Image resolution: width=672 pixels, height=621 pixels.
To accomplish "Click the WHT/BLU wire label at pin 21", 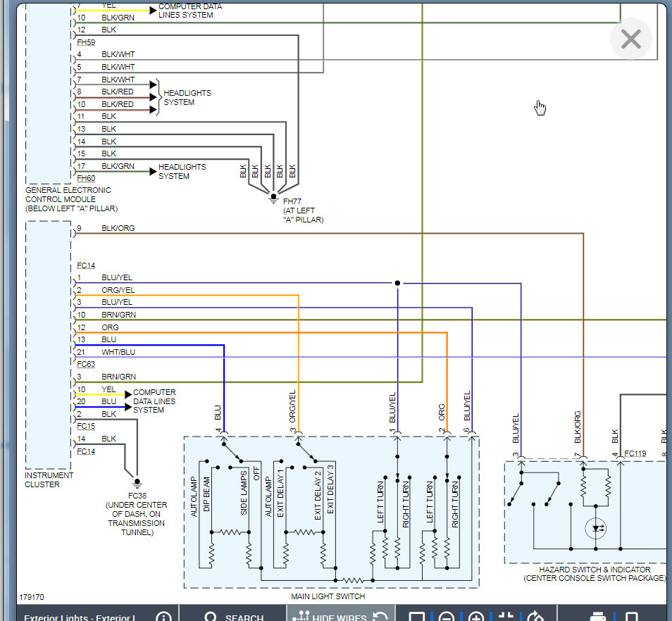I will pyautogui.click(x=120, y=352).
